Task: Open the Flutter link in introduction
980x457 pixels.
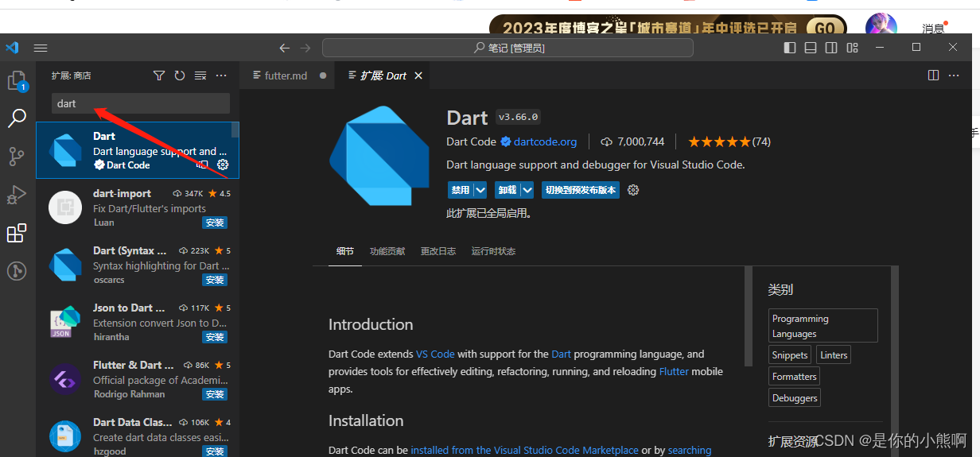Action: [674, 371]
